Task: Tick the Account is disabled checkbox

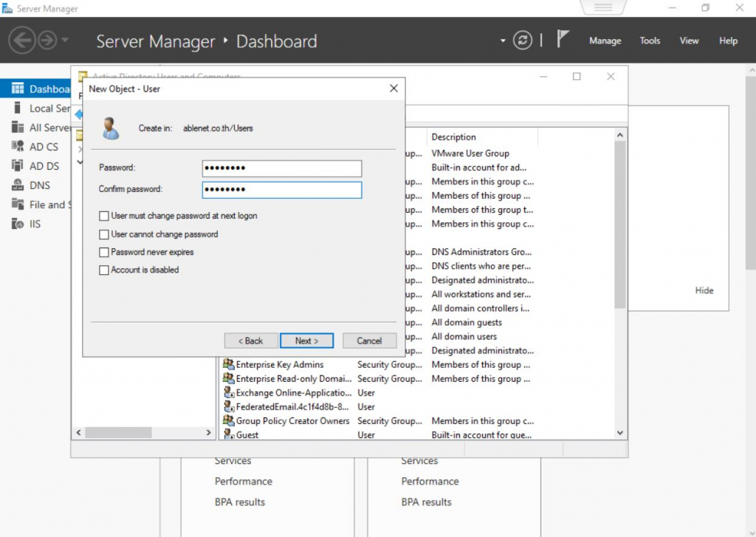Action: pos(104,270)
